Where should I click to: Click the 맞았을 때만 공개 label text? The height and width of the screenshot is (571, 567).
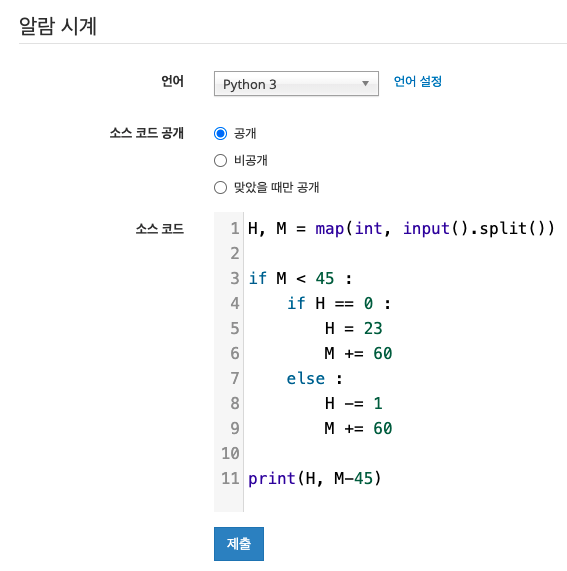[276, 188]
